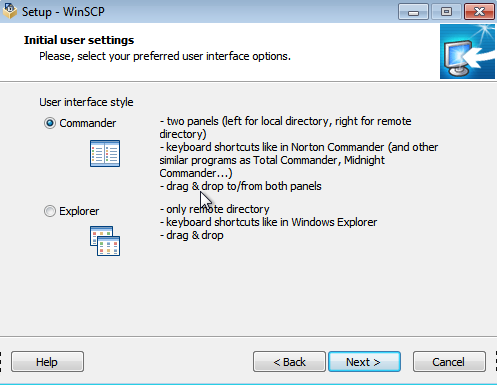Viewport: 497px width, 385px height.
Task: Click the User interface style label
Action: tap(86, 102)
